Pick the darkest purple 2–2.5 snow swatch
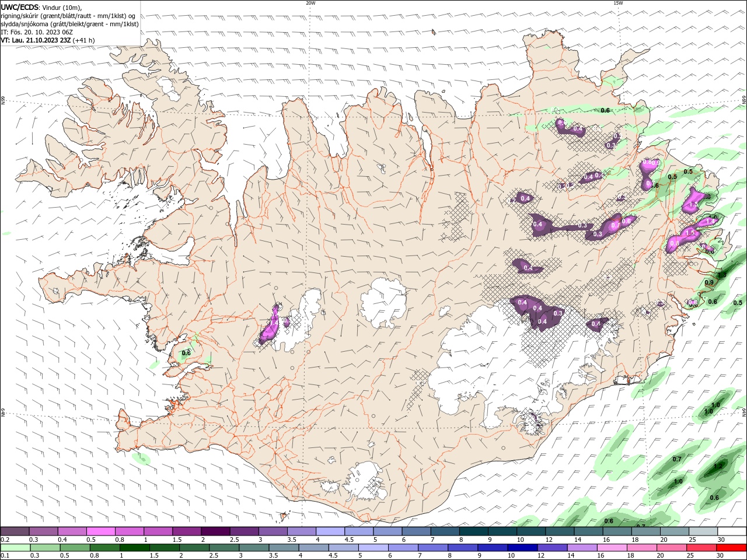Image resolution: width=747 pixels, height=560 pixels. click(x=215, y=531)
